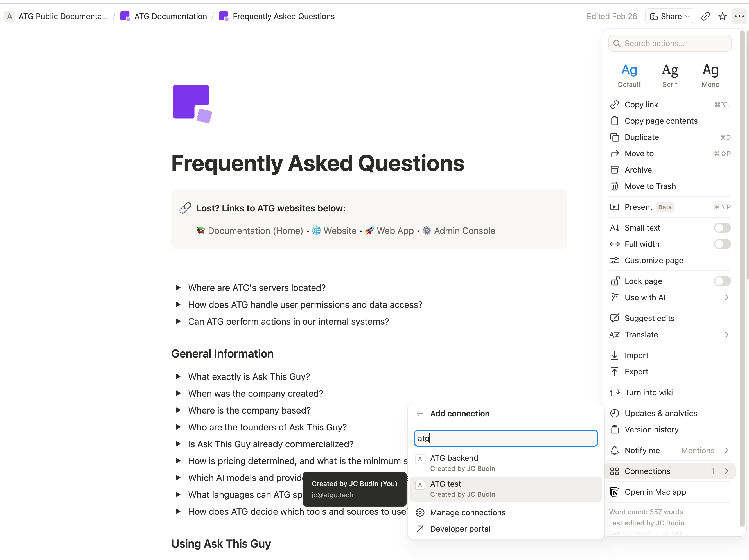Open the Connections submenu
749x560 pixels.
point(670,471)
